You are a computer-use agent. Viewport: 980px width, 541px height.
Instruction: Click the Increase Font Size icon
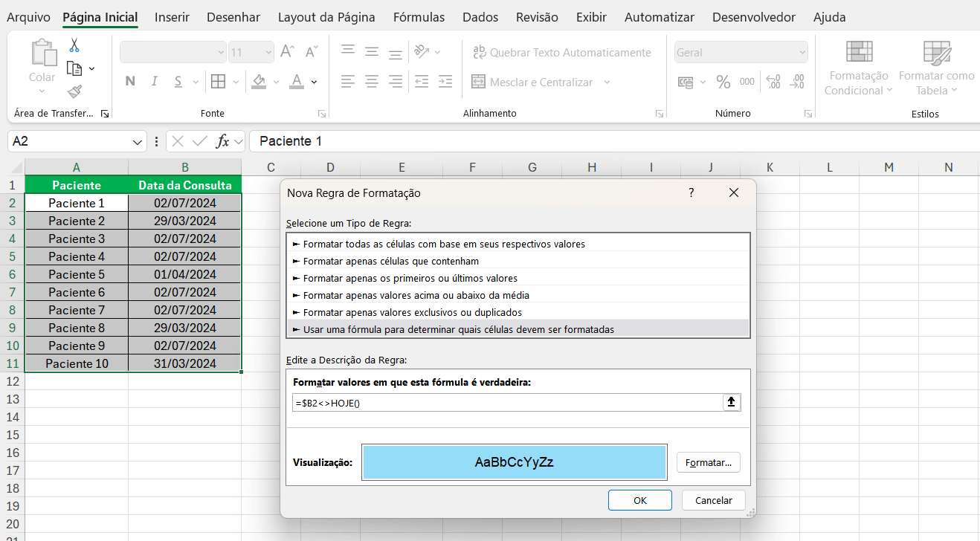pos(287,52)
